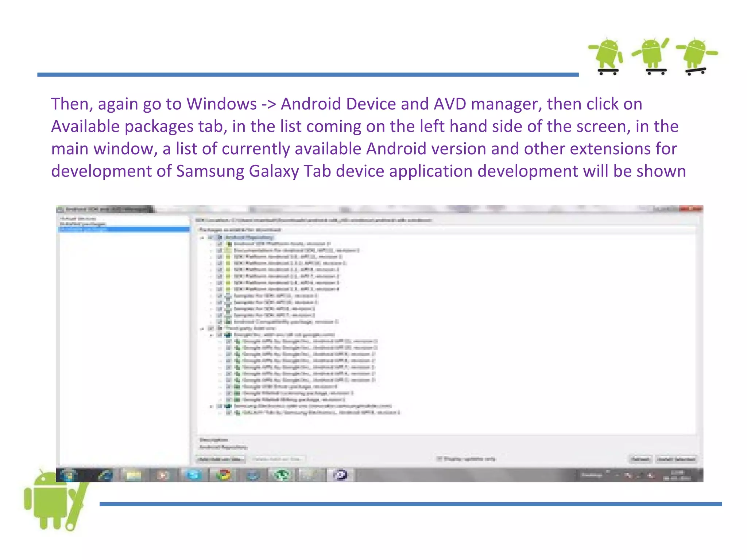Select Installed packages in left list
The height and width of the screenshot is (560, 747).
click(x=82, y=224)
